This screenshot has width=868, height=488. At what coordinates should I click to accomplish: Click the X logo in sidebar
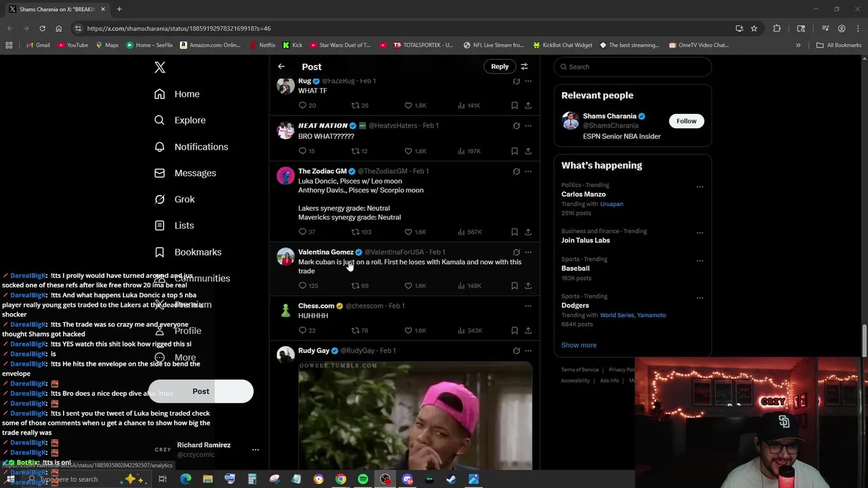pos(160,67)
